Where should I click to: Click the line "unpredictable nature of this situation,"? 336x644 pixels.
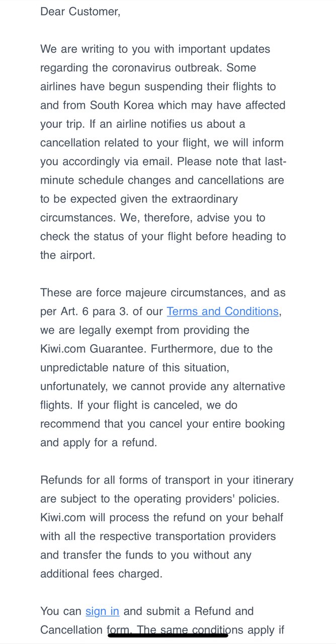pos(135,368)
